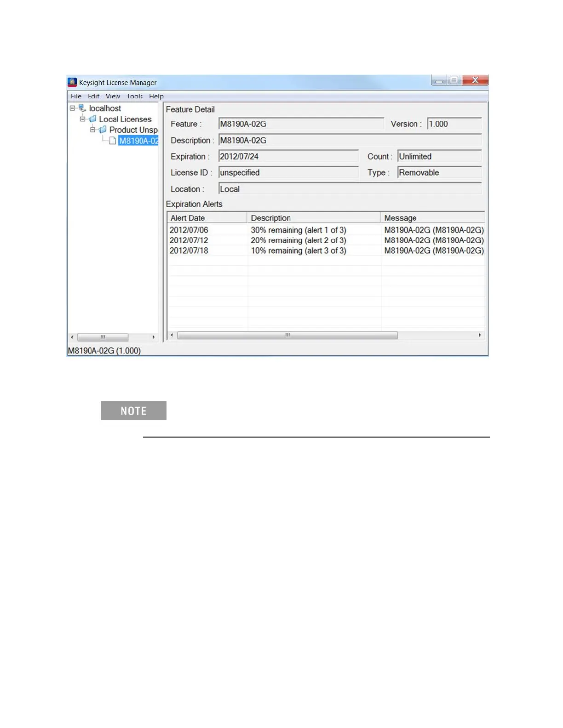Collapse the Local Licenses node

(x=82, y=119)
